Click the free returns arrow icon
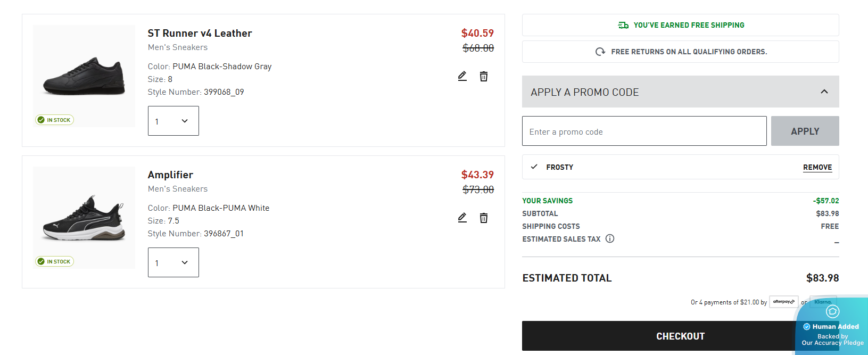868x355 pixels. [x=600, y=52]
